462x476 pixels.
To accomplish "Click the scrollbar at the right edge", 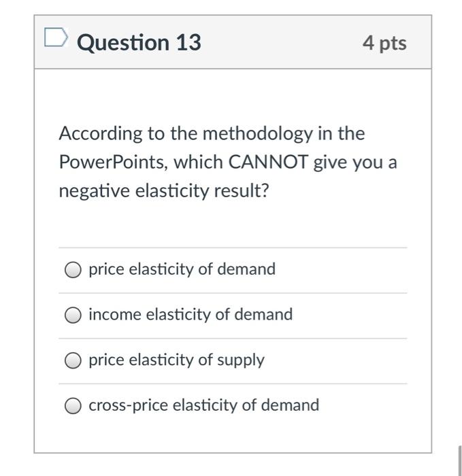I will point(459,461).
